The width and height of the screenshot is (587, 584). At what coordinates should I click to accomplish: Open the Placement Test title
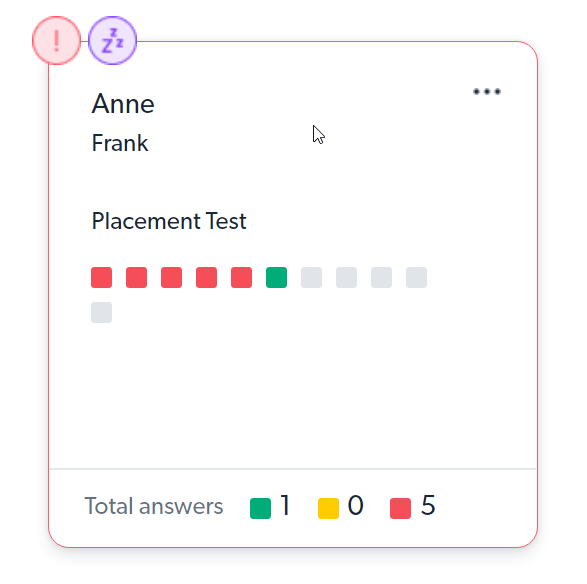coord(169,221)
